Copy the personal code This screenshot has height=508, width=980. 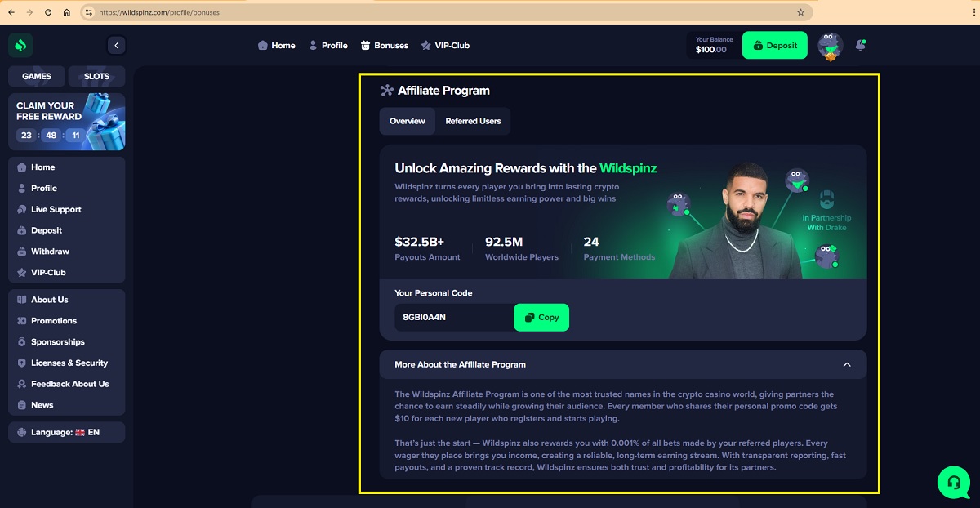click(x=541, y=317)
